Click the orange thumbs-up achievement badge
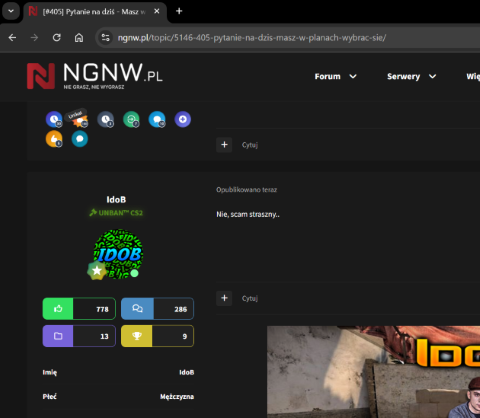480x418 pixels. coord(54,139)
